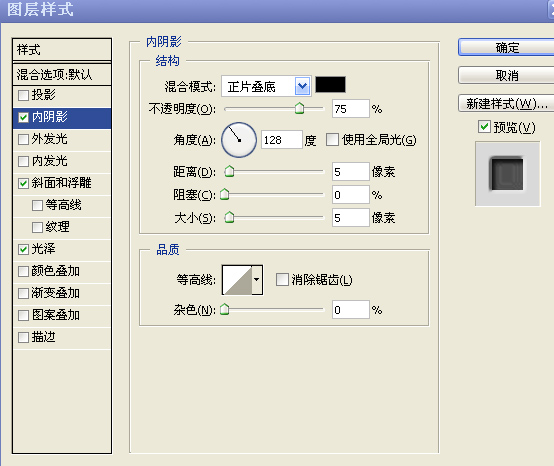
Task: Click the 距离 distance value field
Action: tap(350, 172)
